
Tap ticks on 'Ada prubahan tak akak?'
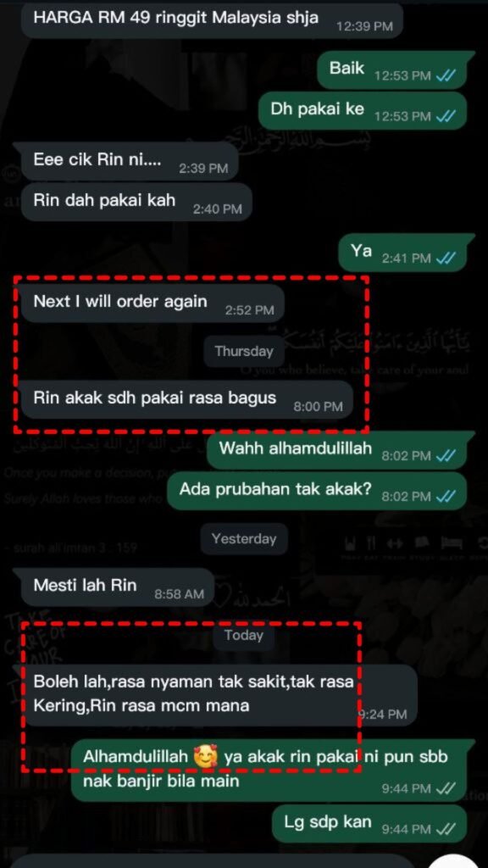(x=446, y=497)
